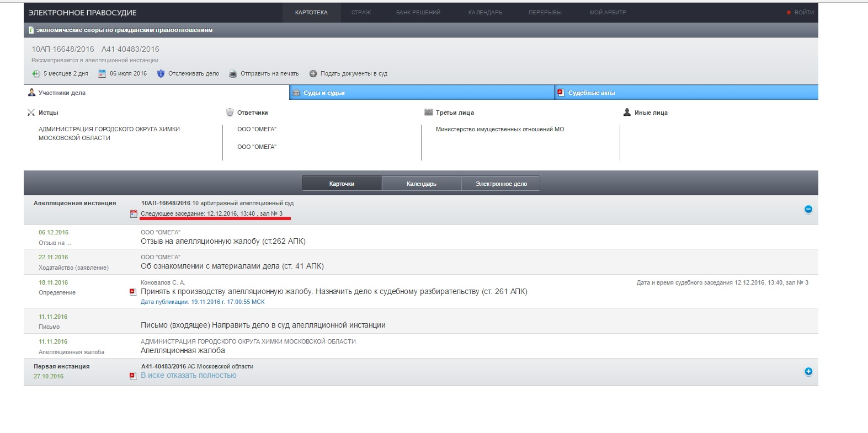Expand the Первая инстанция section
Image resolution: width=868 pixels, height=433 pixels.
pyautogui.click(x=808, y=371)
